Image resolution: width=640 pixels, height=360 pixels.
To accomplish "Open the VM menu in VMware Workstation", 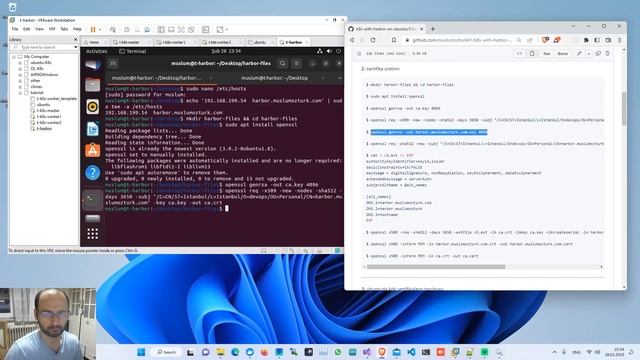I will pos(52,29).
